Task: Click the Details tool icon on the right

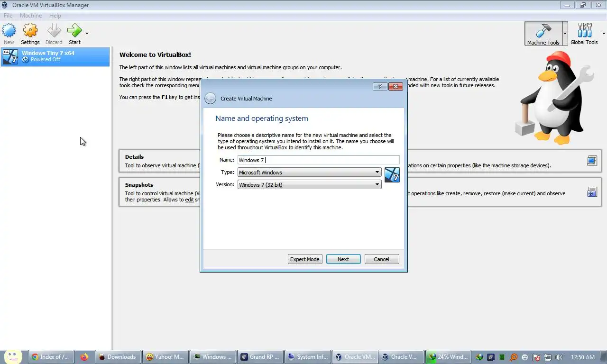Action: coord(592,161)
